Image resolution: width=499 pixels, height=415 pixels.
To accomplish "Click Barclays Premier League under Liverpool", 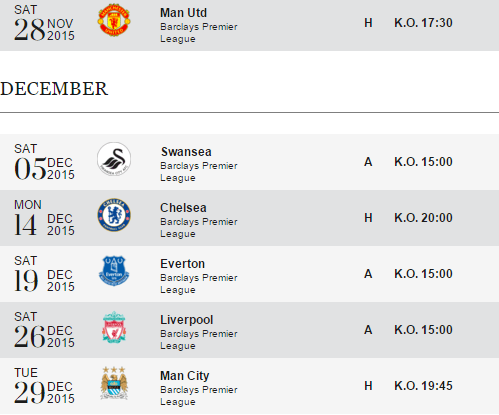I will [199, 340].
